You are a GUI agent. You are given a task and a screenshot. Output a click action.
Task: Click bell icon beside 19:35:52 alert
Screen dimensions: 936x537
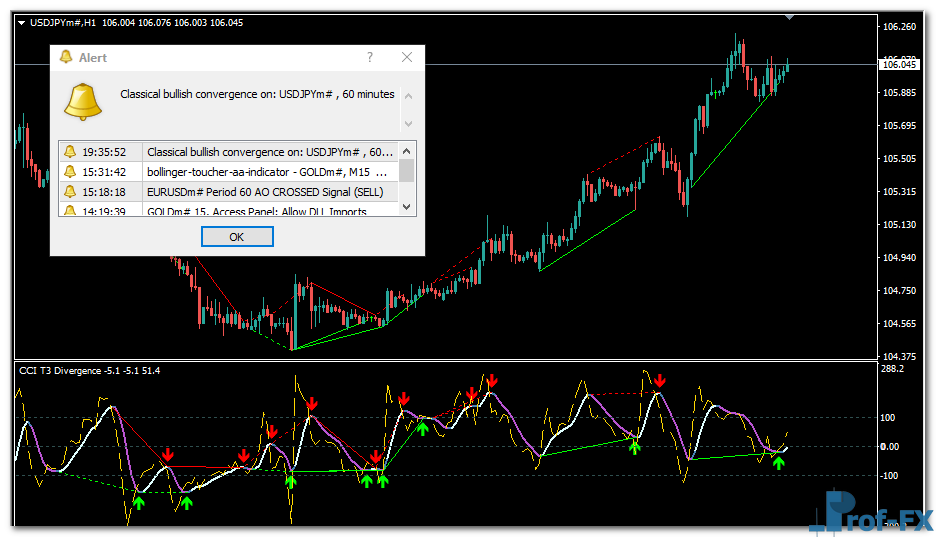(70, 152)
